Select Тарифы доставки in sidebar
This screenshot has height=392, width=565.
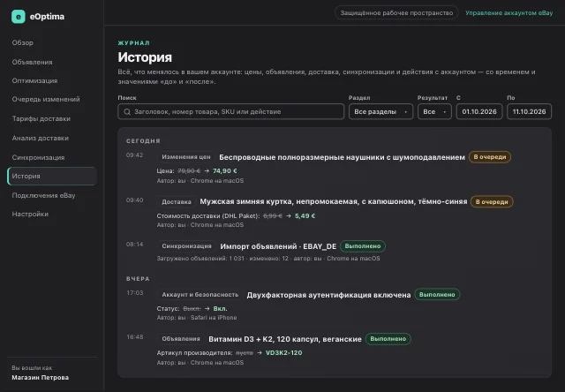point(41,118)
